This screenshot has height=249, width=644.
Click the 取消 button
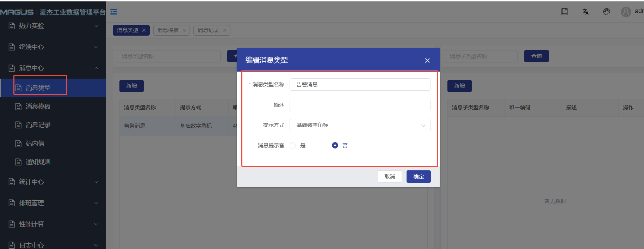click(390, 177)
